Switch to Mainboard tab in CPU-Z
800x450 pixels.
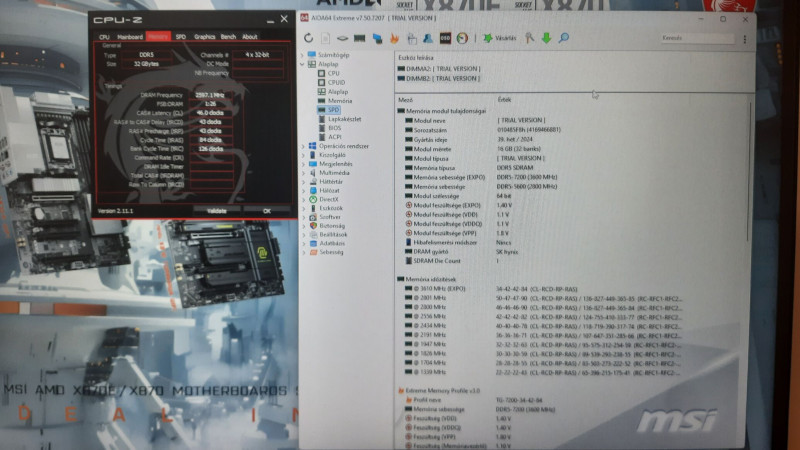(x=130, y=37)
